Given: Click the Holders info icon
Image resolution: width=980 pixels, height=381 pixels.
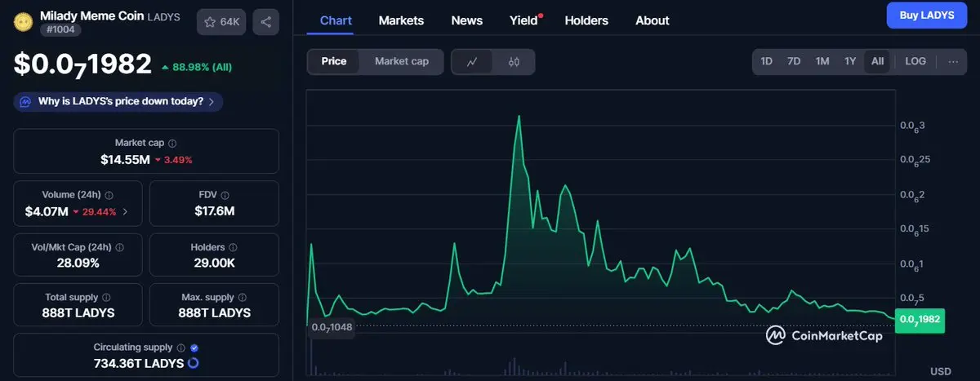Looking at the screenshot, I should [233, 246].
